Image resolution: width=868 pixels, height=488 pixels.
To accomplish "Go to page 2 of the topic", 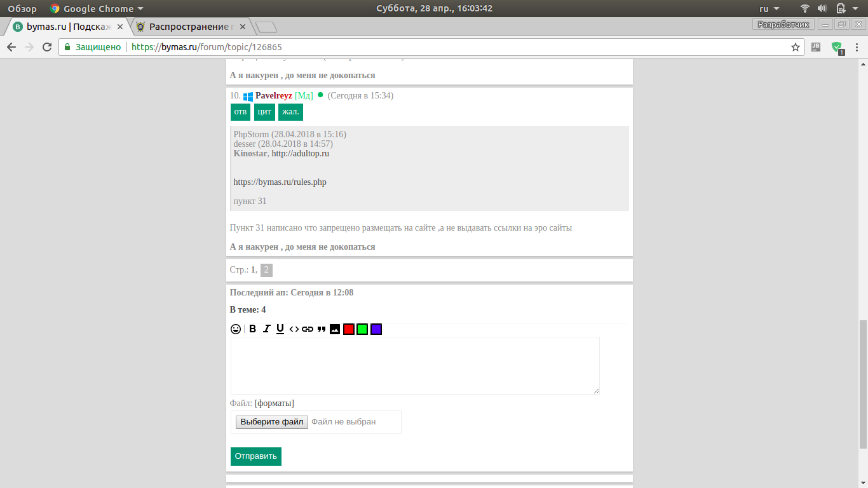I will (266, 270).
